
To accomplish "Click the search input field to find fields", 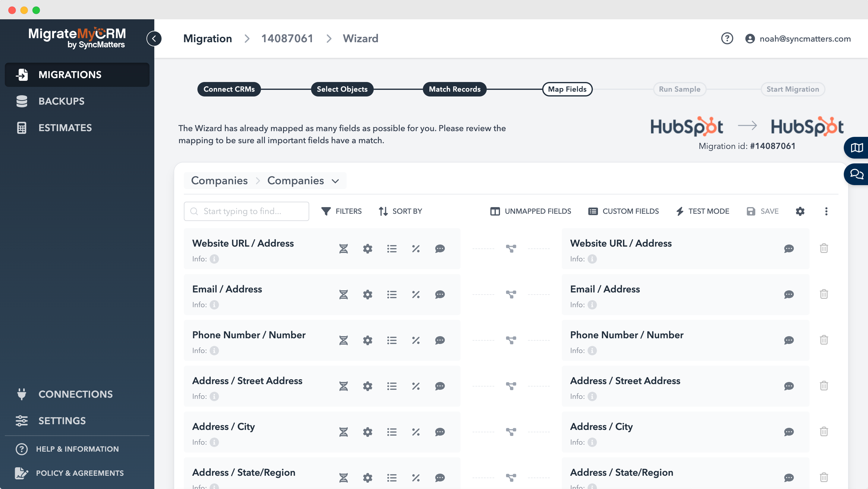I will 246,211.
